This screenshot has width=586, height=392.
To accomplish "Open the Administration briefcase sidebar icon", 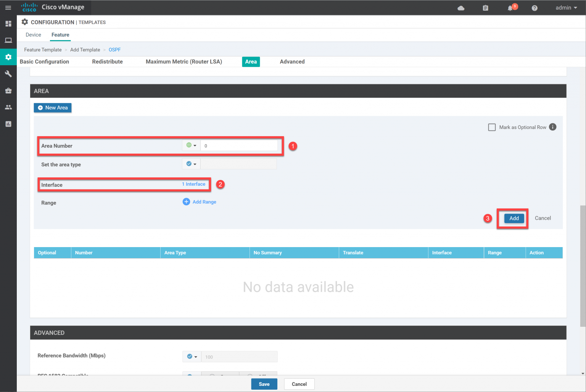I will 8,91.
